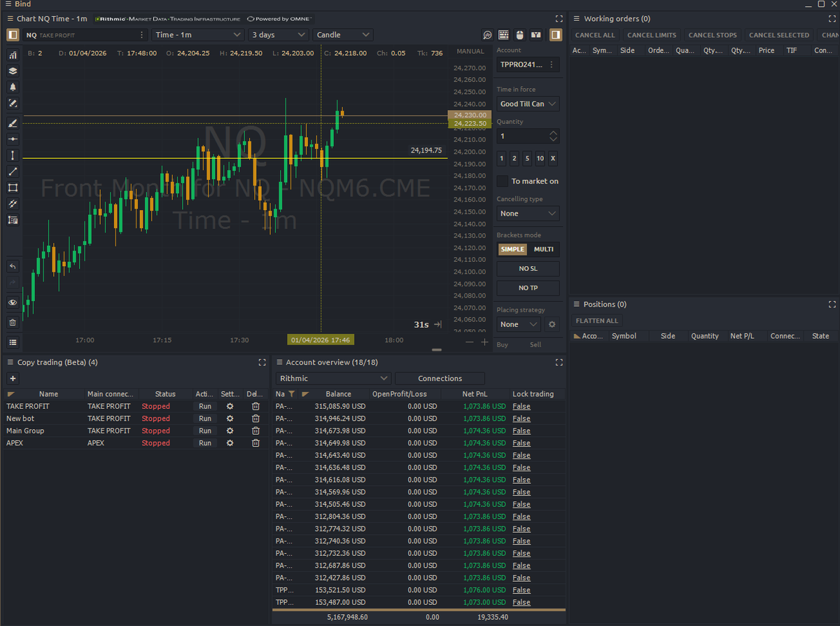Viewport: 840px width, 626px height.
Task: Toggle drawings visibility eye icon
Action: click(x=13, y=302)
